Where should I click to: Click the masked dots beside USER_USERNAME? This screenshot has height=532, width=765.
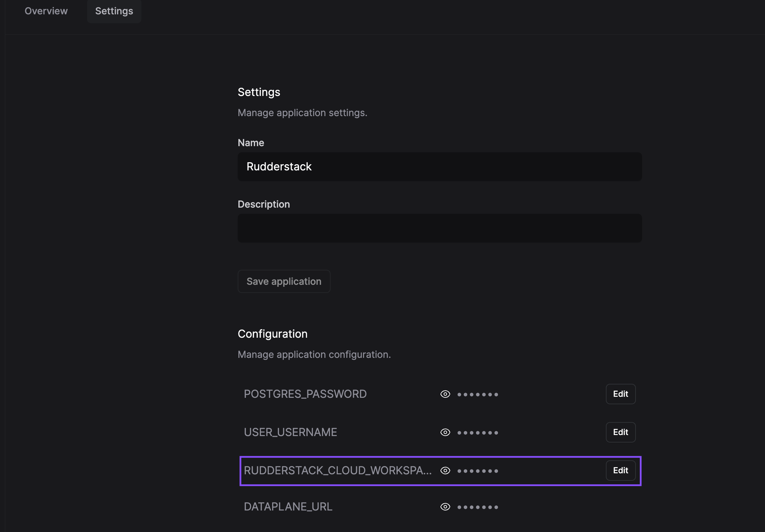tap(477, 433)
